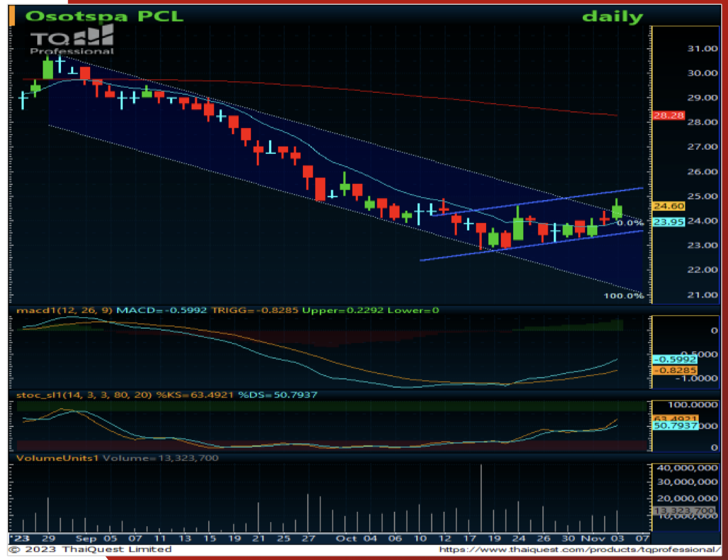Select the 31.00 price axis label

702,48
